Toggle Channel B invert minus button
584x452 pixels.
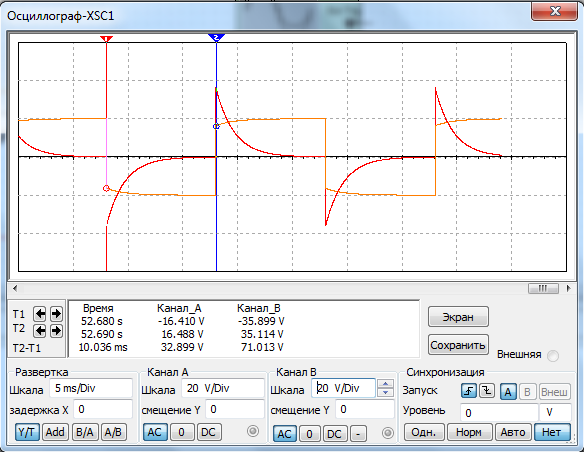point(358,434)
